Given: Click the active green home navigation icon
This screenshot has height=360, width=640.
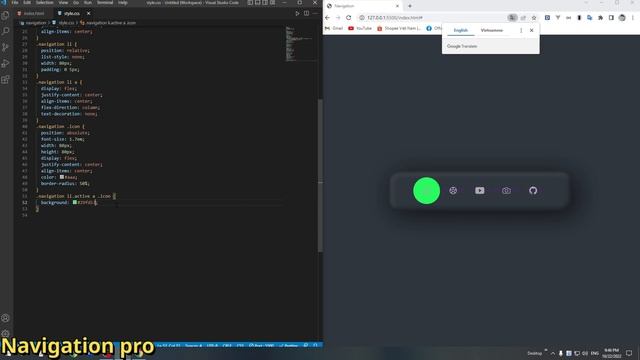Looking at the screenshot, I should pos(427,191).
